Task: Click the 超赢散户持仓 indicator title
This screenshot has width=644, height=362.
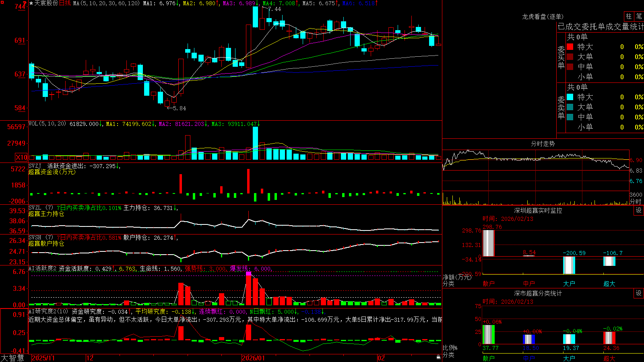Action: click(x=46, y=243)
